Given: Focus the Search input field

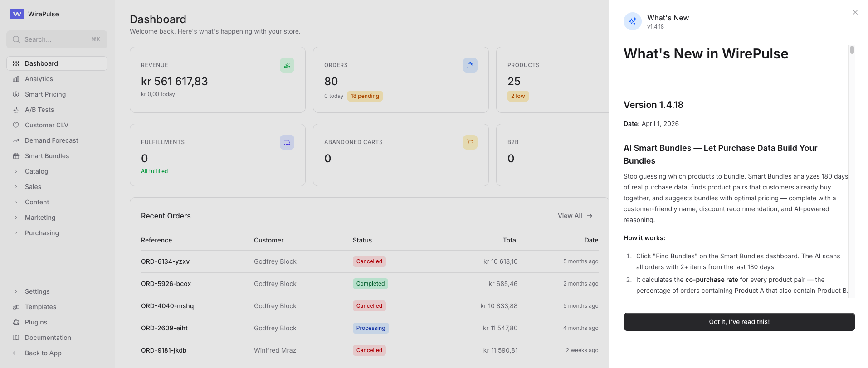Looking at the screenshot, I should (x=57, y=39).
